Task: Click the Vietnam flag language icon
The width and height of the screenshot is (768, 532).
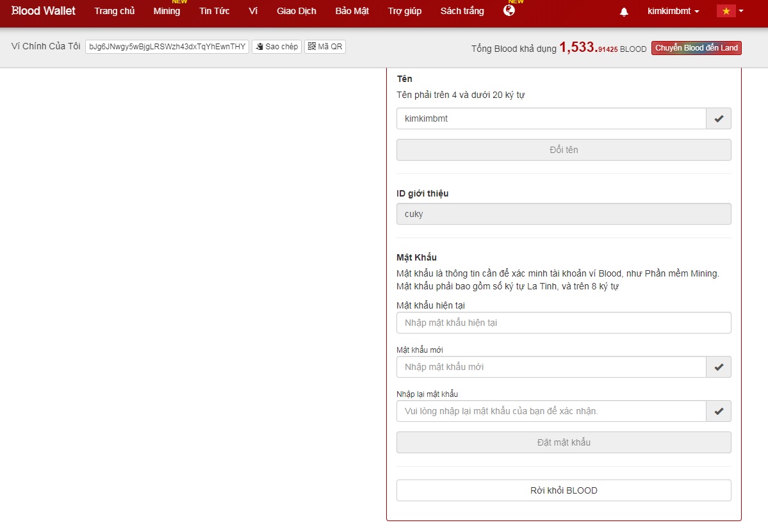Action: coord(726,11)
